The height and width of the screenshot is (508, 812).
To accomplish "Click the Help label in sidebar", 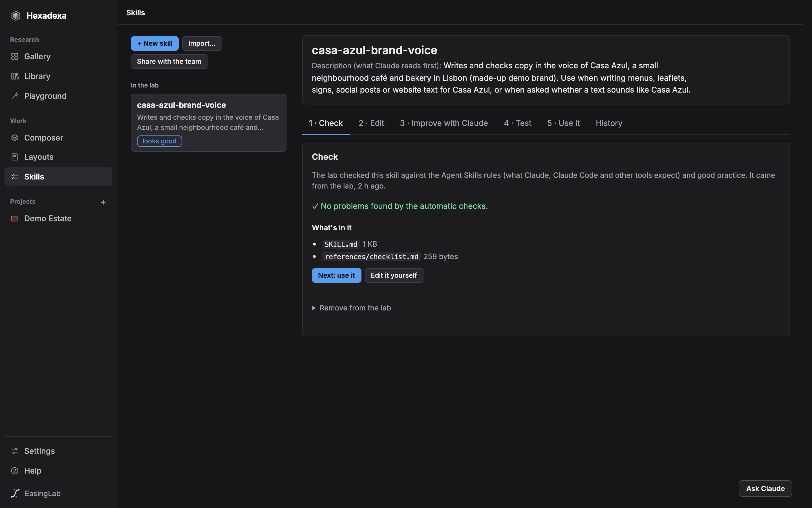I will click(33, 471).
